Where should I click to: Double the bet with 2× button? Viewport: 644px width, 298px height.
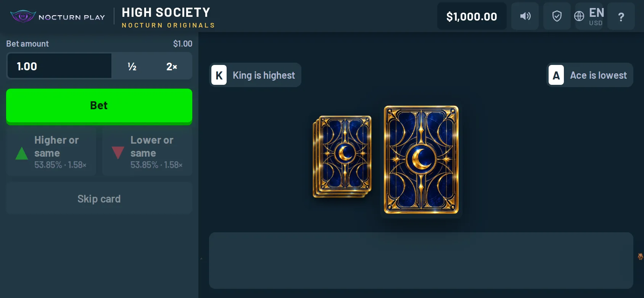tap(172, 66)
